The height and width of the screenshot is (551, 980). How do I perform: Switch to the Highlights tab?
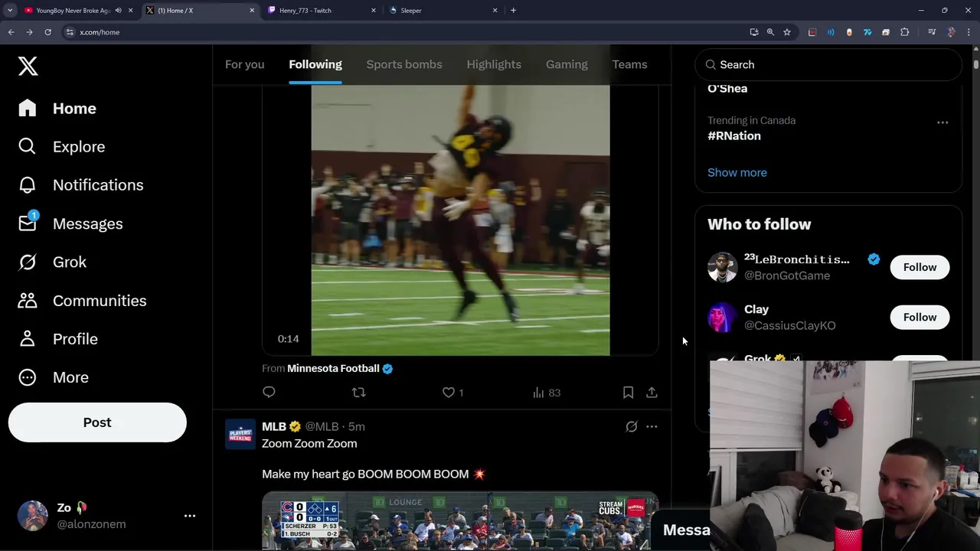click(494, 64)
